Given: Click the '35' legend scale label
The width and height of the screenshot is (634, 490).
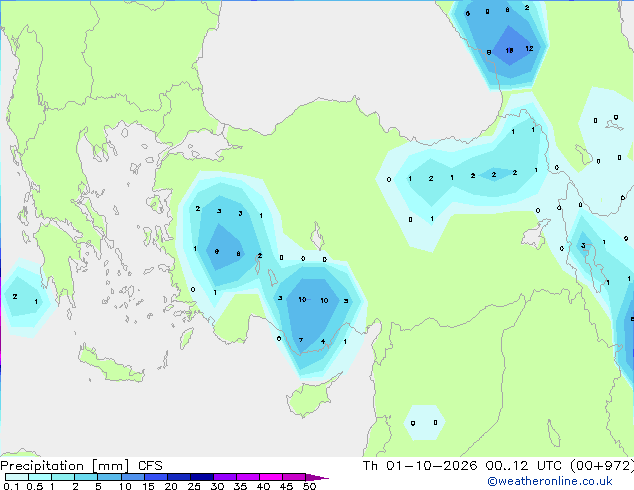Looking at the screenshot, I should tap(240, 486).
